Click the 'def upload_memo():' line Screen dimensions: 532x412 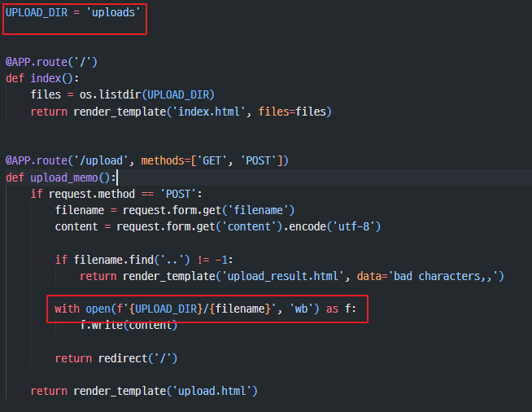click(61, 178)
